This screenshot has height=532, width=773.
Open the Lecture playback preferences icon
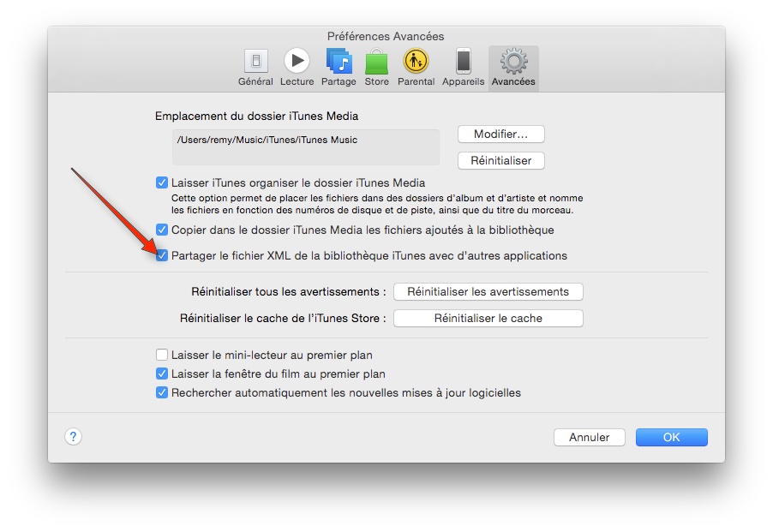297,61
